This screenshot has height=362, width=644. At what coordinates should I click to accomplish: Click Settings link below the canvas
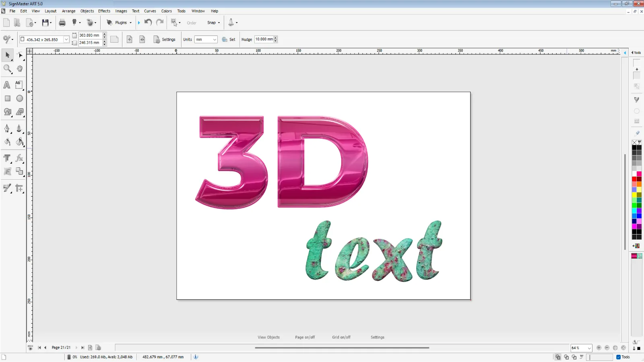coord(378,337)
